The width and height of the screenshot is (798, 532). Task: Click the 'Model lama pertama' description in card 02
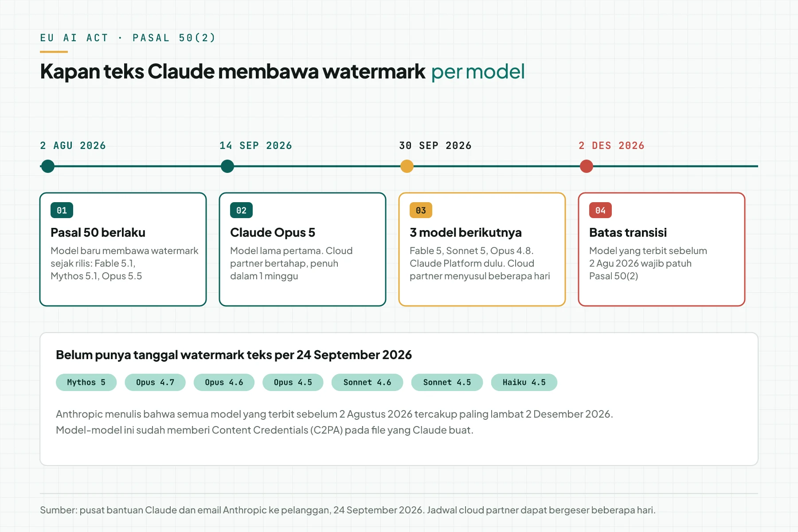(291, 263)
